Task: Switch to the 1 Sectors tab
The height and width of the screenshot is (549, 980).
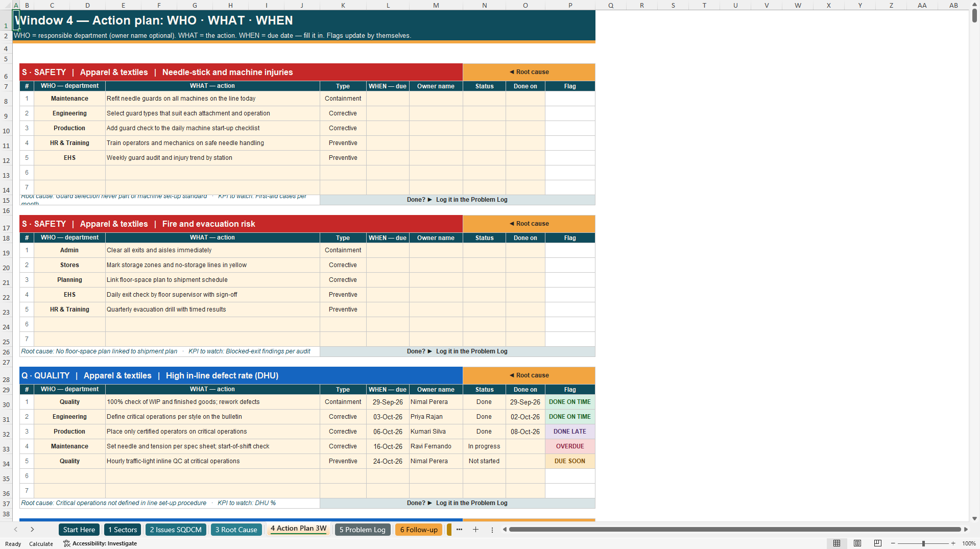Action: 123,530
